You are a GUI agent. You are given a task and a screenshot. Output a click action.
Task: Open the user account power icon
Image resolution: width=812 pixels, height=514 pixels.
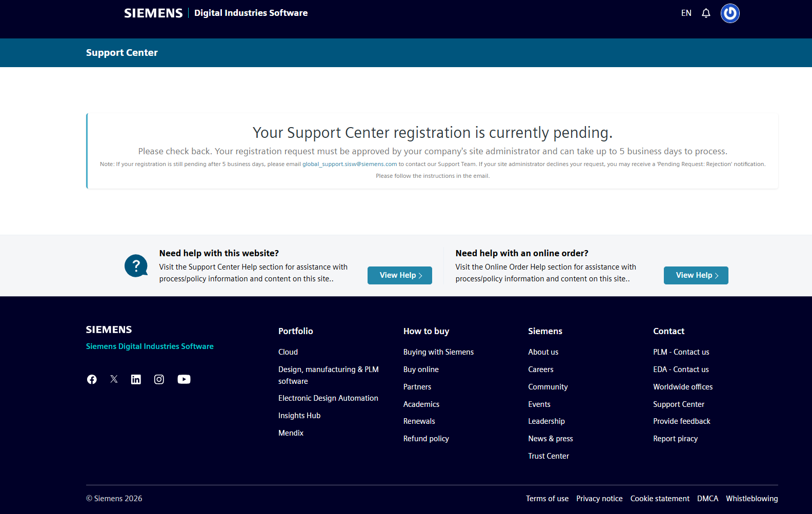(730, 13)
